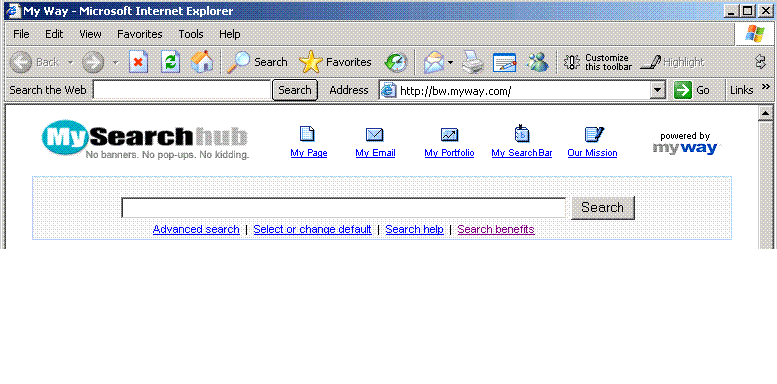Click the Back navigation button

coord(34,62)
